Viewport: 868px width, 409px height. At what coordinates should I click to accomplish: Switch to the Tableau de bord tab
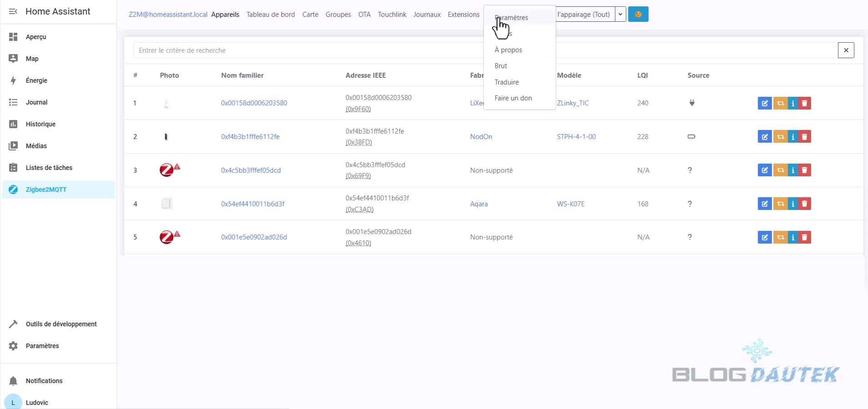(271, 15)
